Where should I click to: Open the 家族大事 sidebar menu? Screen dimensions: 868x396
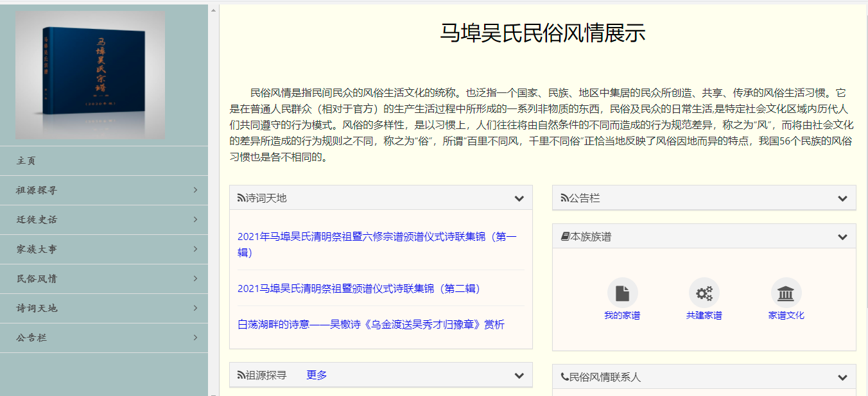click(104, 249)
